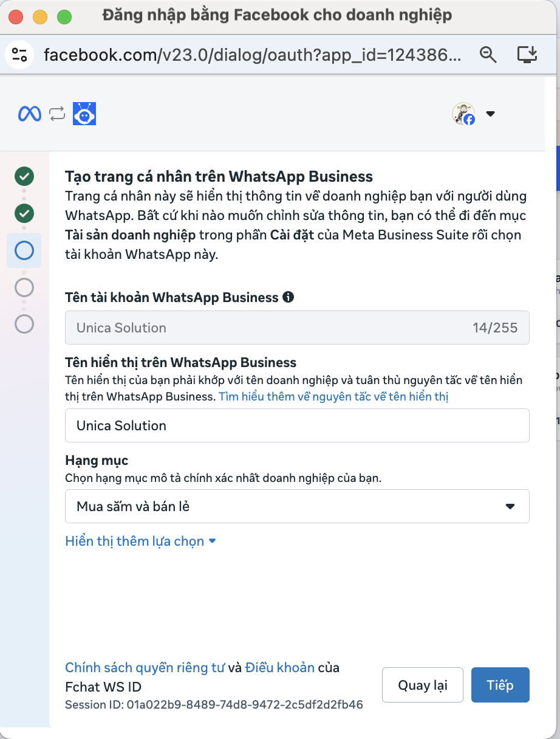Click the site settings icon in address bar

(19, 55)
